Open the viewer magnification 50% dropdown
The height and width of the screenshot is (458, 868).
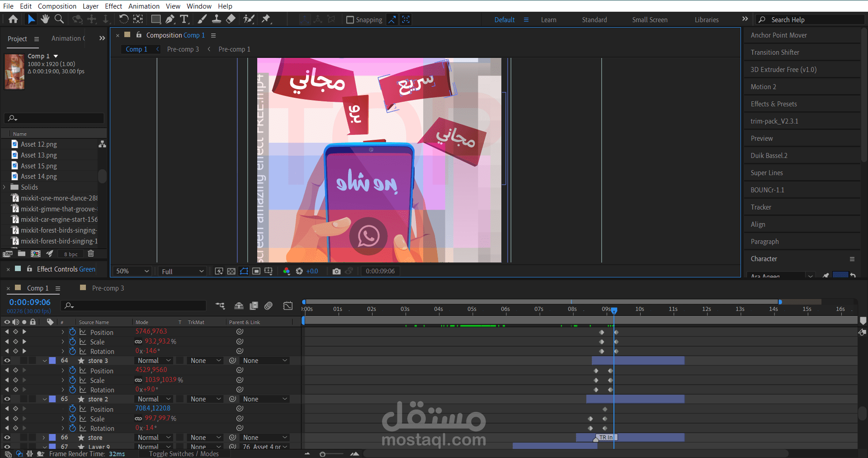point(132,271)
